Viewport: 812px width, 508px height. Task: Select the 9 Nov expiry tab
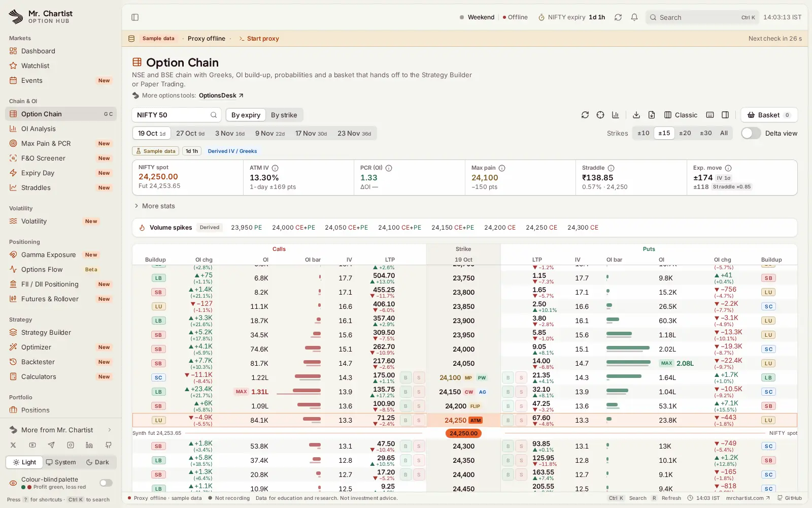tap(270, 133)
